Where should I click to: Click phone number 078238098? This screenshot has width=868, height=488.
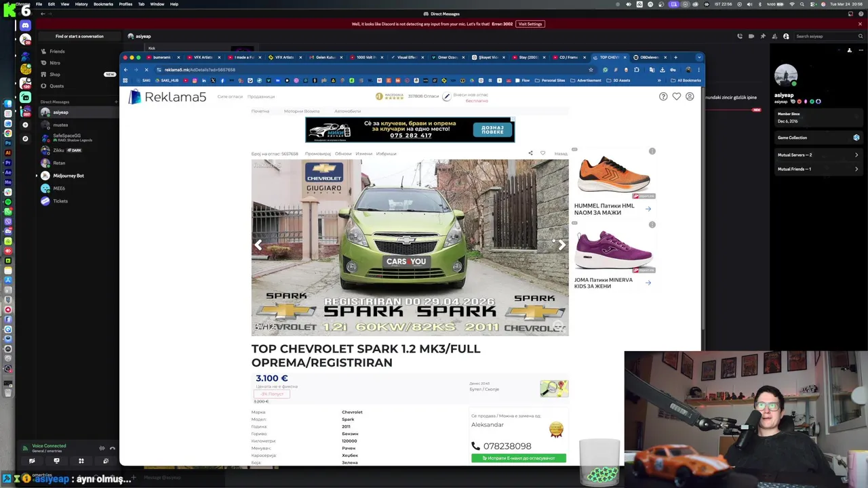coord(507,446)
